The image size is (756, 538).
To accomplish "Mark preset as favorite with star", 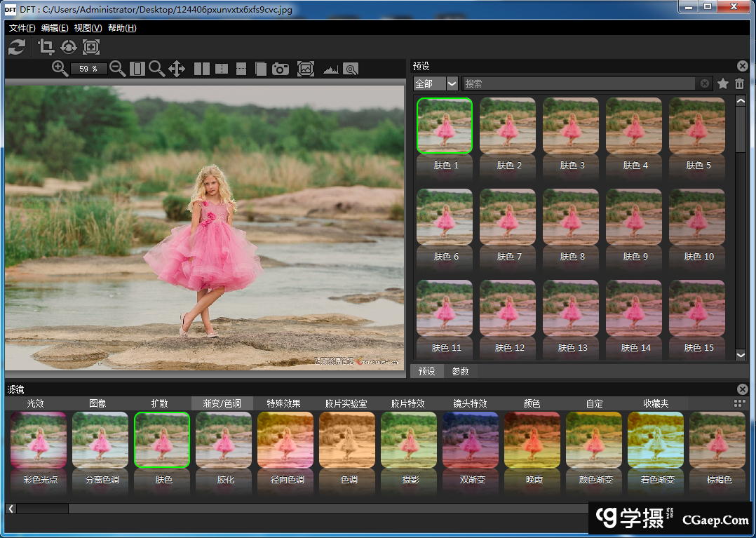I will tap(723, 83).
